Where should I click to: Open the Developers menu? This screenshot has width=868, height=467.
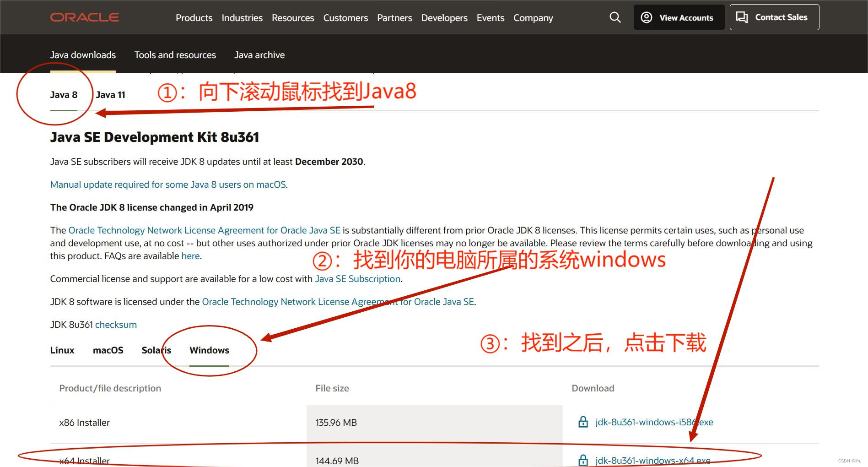443,17
